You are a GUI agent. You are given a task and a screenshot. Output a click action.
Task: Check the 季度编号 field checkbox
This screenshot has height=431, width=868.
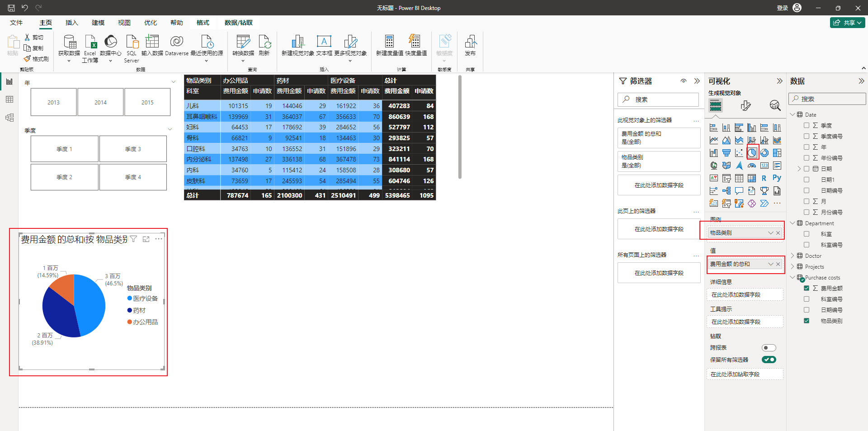point(807,136)
